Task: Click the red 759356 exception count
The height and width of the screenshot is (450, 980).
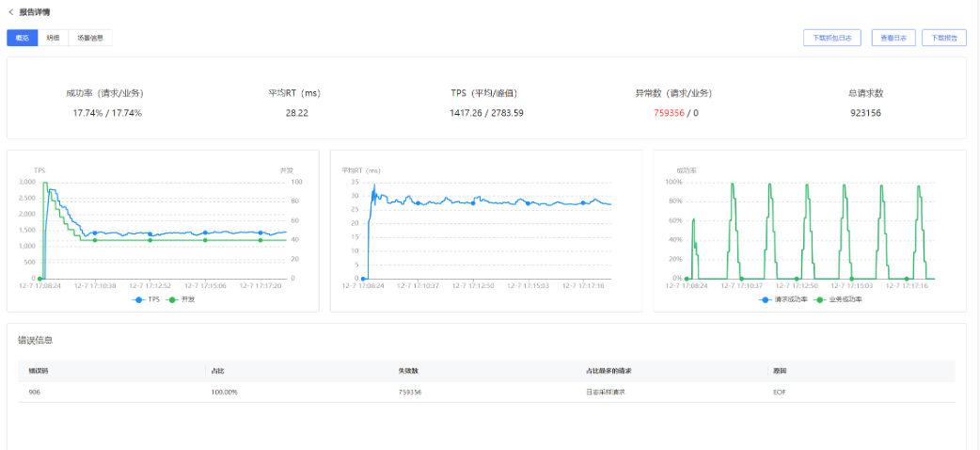Action: pos(667,113)
